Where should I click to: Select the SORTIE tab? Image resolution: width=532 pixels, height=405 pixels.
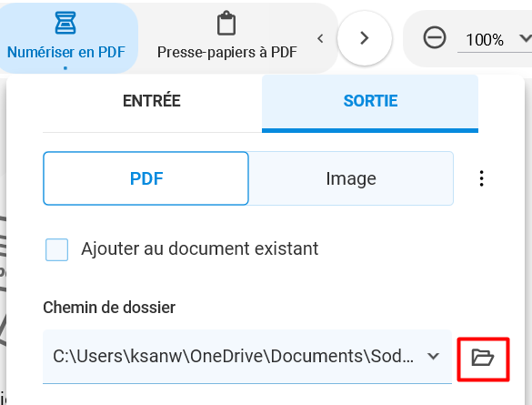(370, 101)
